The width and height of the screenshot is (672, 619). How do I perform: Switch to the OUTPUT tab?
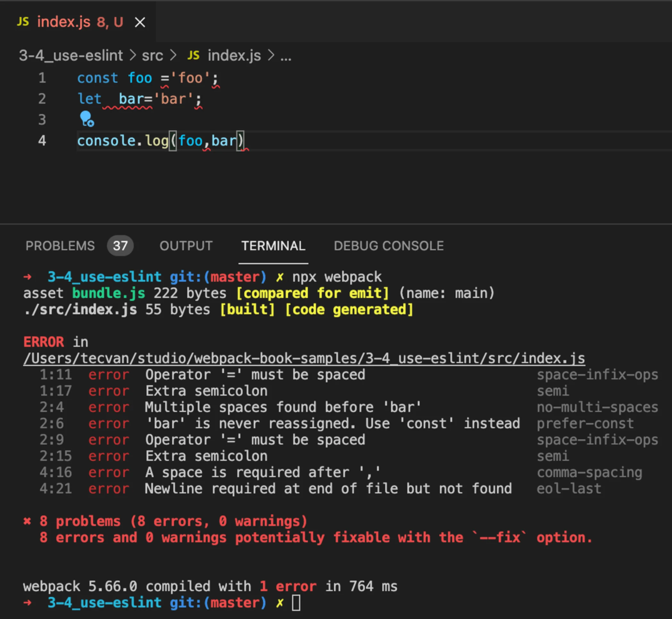click(186, 246)
